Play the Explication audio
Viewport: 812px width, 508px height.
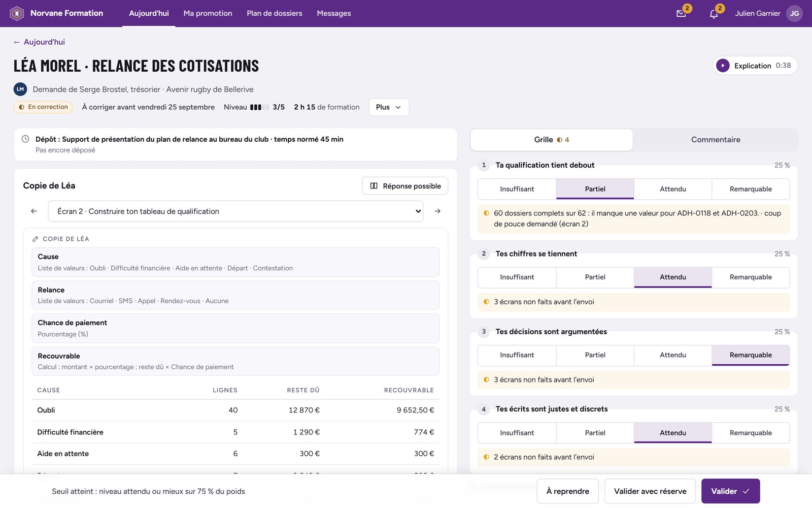click(723, 66)
